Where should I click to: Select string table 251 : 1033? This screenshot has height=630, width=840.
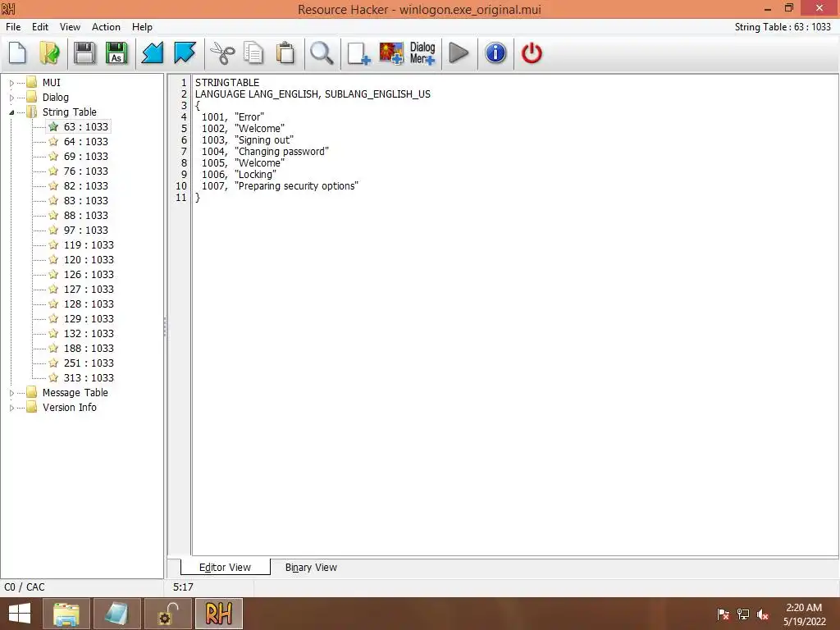coord(89,363)
